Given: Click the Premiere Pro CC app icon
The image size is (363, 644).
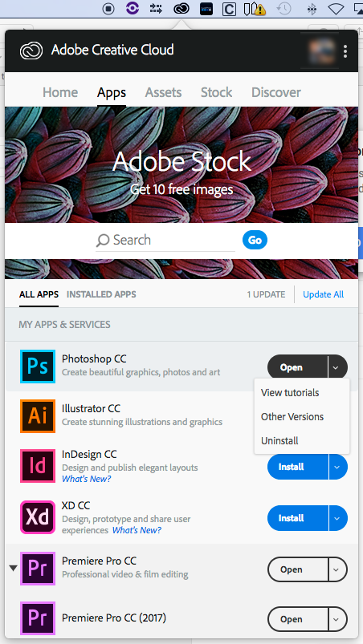Looking at the screenshot, I should 38,569.
